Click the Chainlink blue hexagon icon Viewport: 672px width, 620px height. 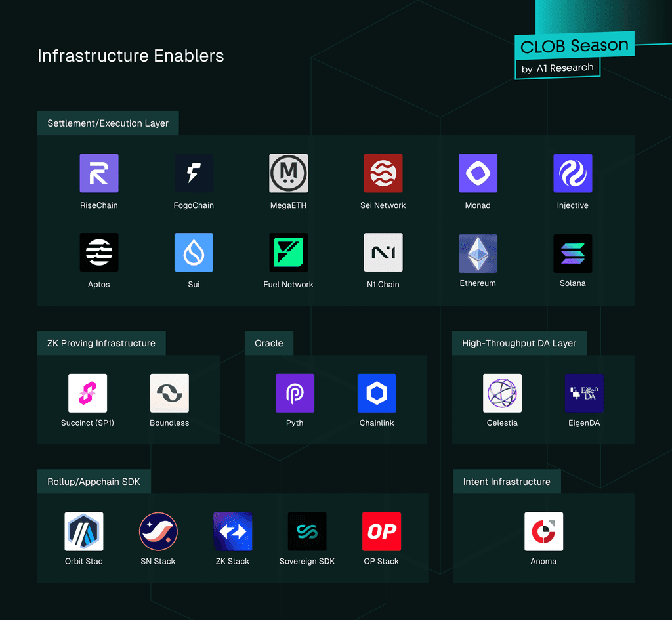(x=377, y=393)
